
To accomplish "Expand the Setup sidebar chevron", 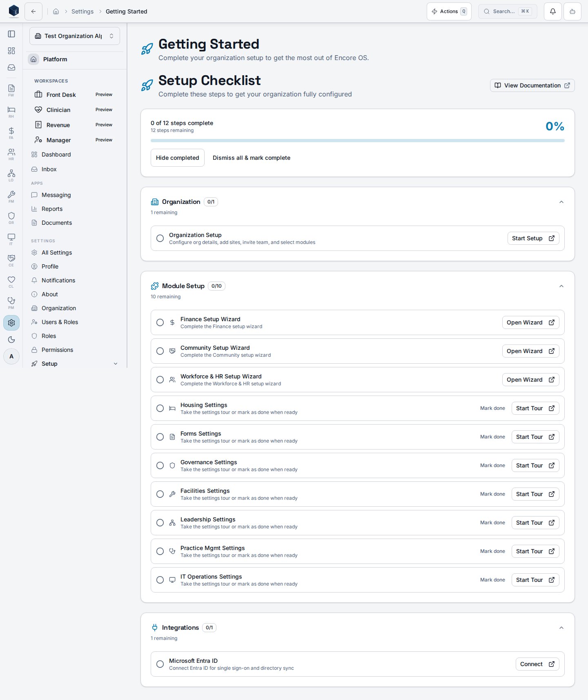I will coord(116,364).
